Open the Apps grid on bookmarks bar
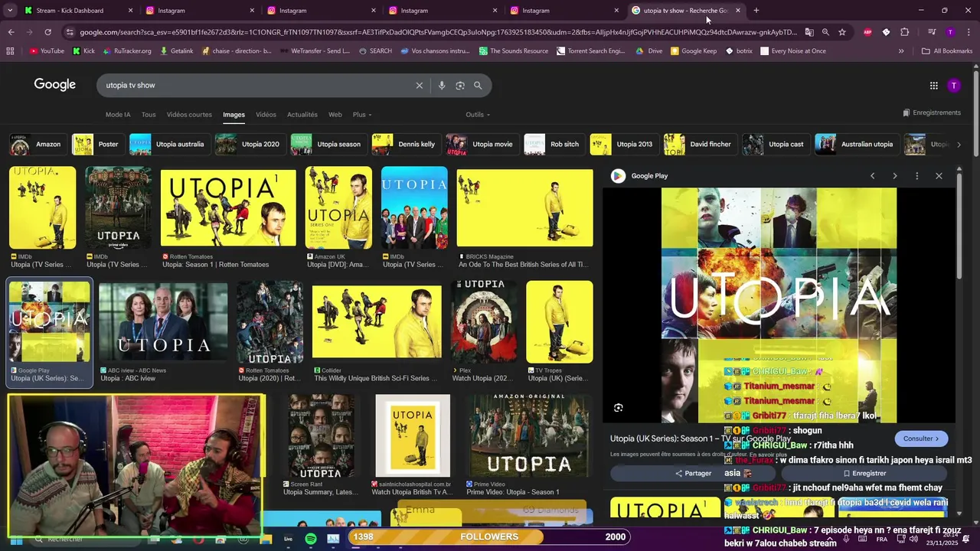The height and width of the screenshot is (551, 980). (10, 51)
